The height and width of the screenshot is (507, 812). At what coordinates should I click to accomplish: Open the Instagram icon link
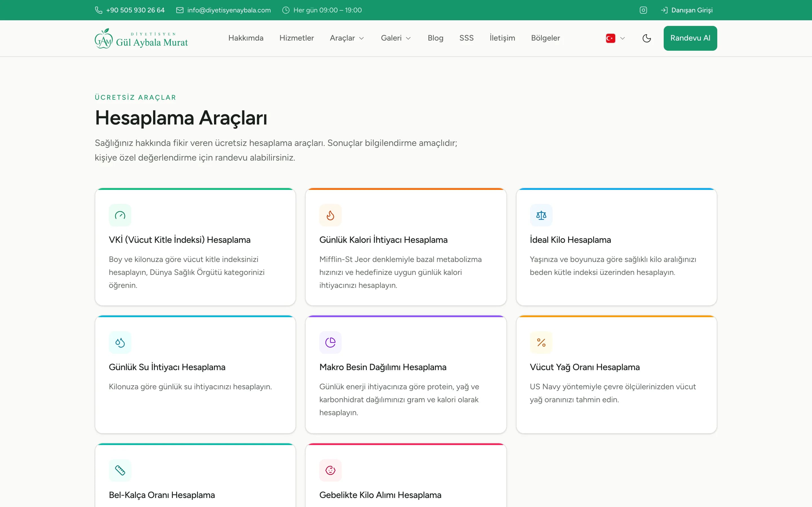click(643, 10)
